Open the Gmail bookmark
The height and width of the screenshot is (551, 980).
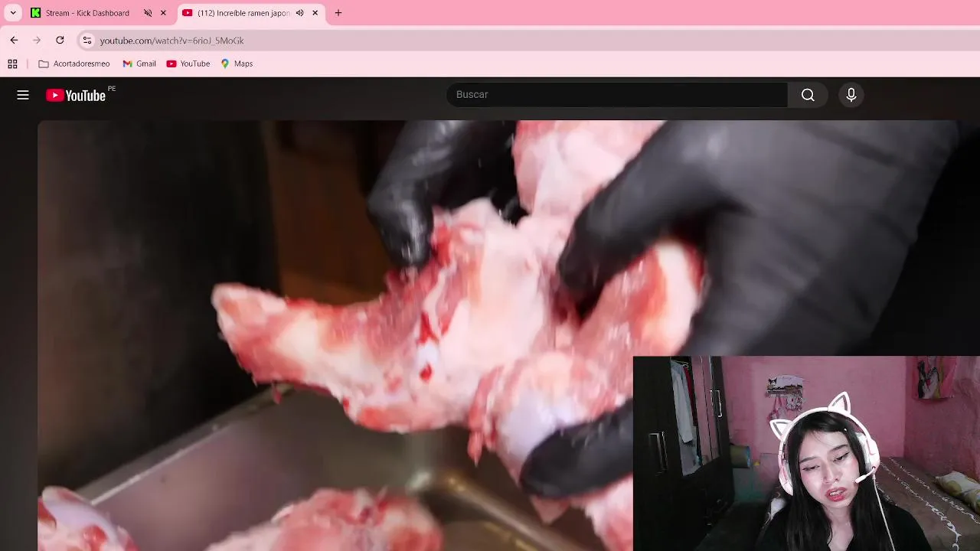coord(139,64)
